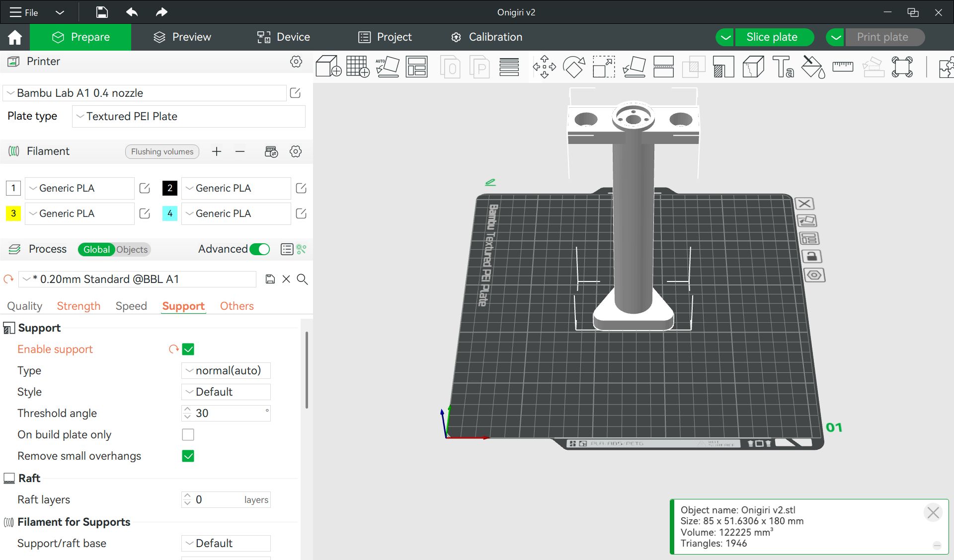Edit filament 1 Generic PLA preset

(x=145, y=188)
